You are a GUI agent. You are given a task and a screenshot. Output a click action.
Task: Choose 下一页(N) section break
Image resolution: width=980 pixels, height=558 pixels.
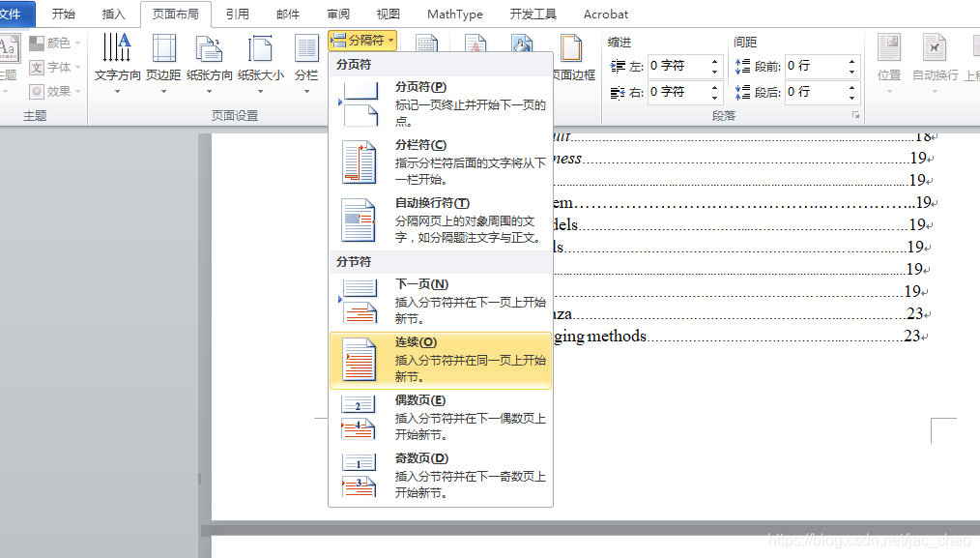point(441,301)
